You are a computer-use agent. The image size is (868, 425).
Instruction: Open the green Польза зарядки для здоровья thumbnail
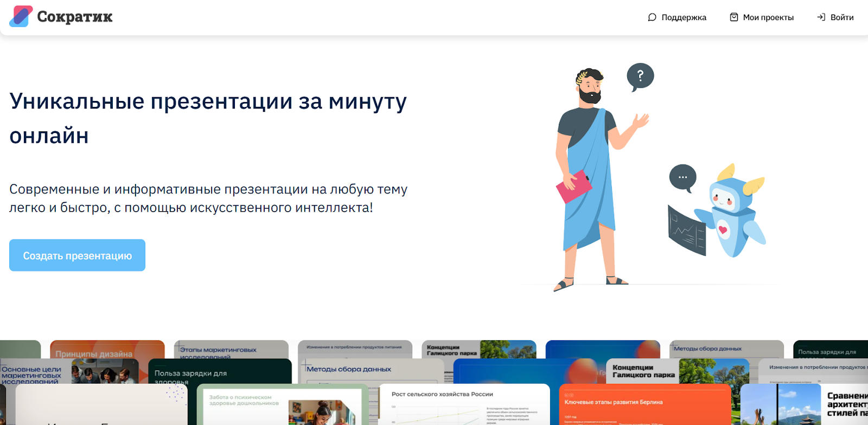pyautogui.click(x=220, y=371)
